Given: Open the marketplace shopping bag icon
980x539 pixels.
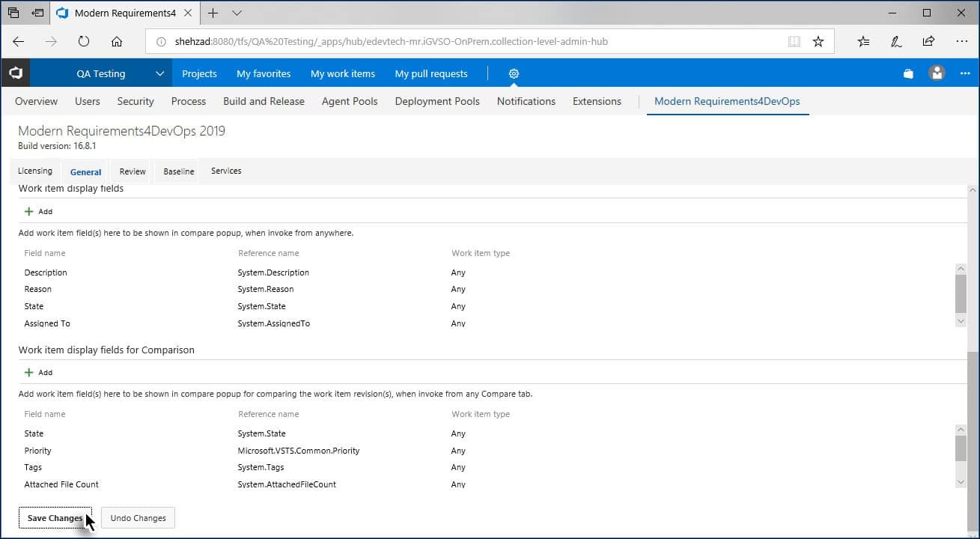Looking at the screenshot, I should (x=908, y=73).
